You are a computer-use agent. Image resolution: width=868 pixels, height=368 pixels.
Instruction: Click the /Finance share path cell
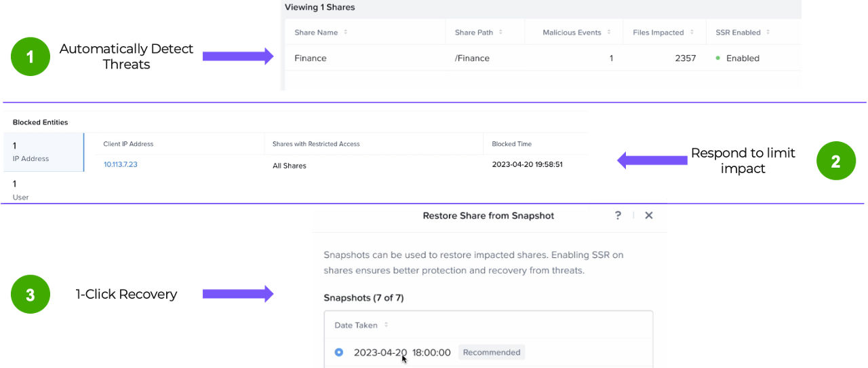(x=472, y=58)
